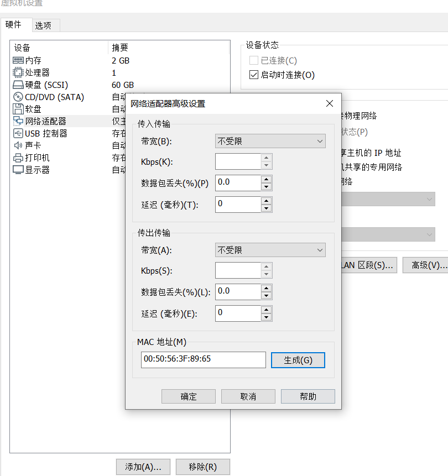Image resolution: width=448 pixels, height=476 pixels.
Task: Focus the incoming Kbps(K) field
Action: pos(238,161)
